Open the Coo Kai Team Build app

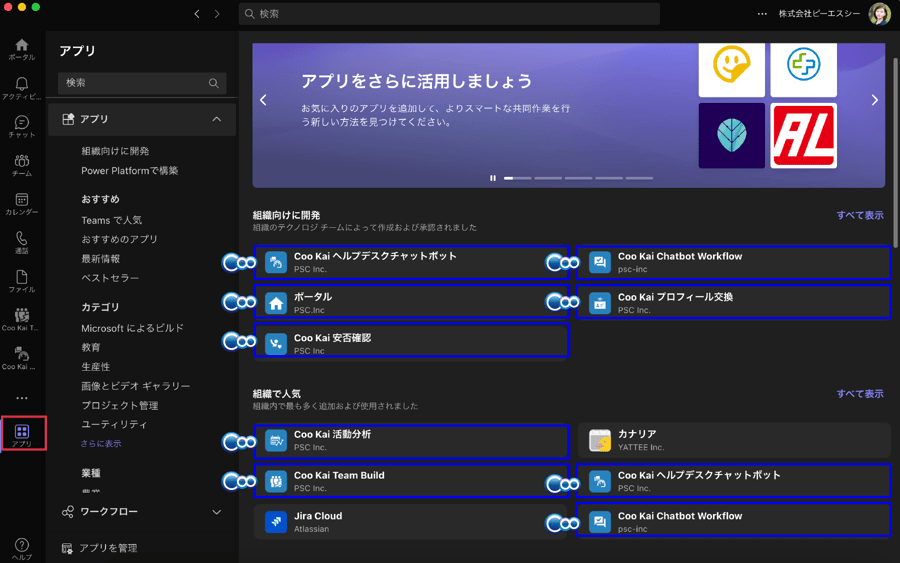point(412,480)
